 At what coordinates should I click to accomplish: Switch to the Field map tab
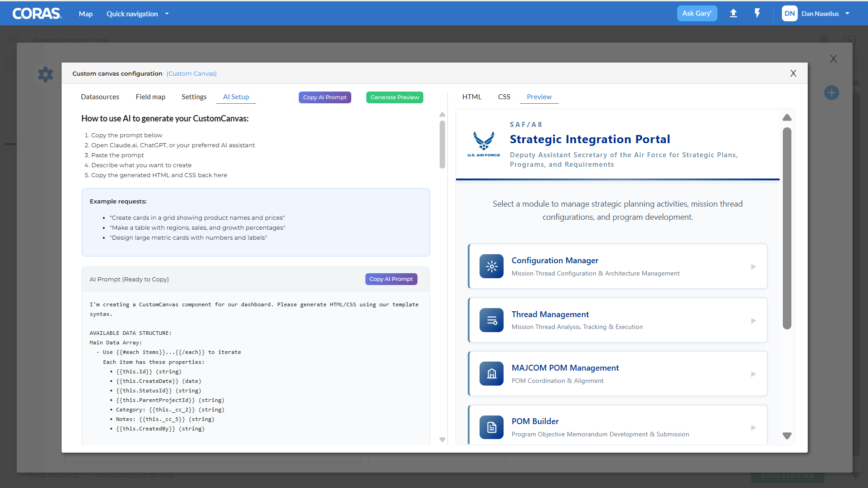(150, 97)
